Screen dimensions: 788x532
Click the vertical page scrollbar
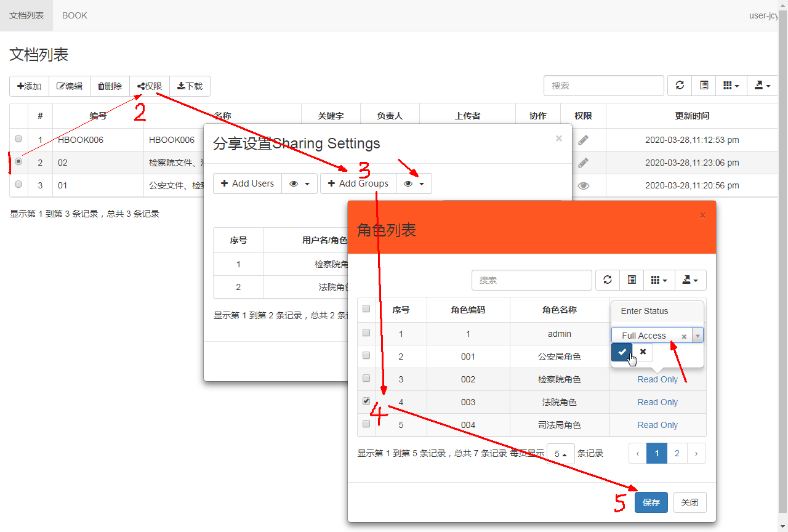pyautogui.click(x=783, y=246)
